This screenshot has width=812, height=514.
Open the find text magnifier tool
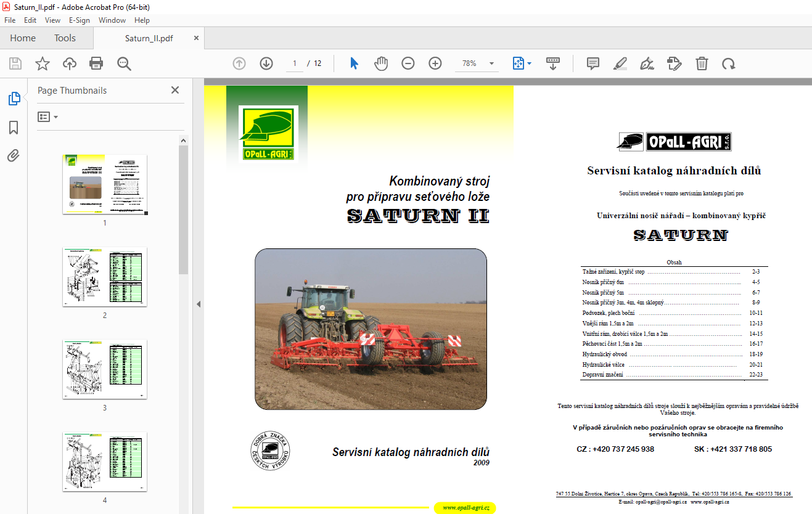point(124,63)
